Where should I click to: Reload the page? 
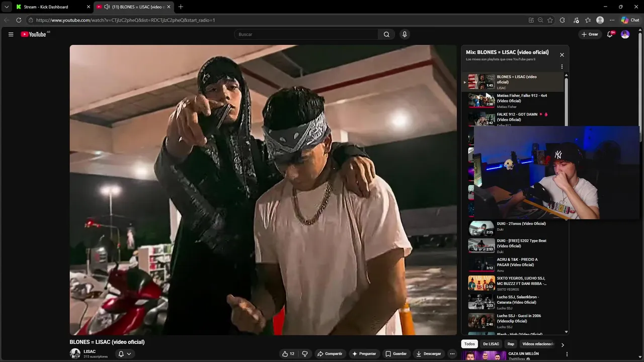[19, 20]
